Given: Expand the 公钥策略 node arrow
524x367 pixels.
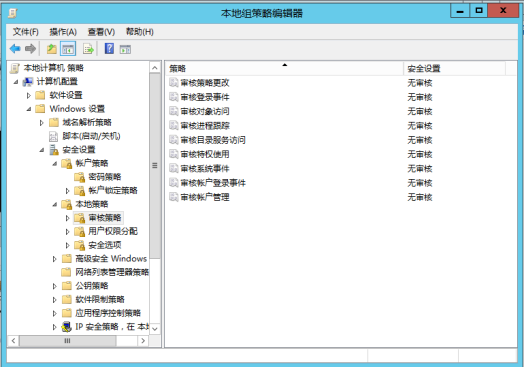Looking at the screenshot, I should pos(54,286).
